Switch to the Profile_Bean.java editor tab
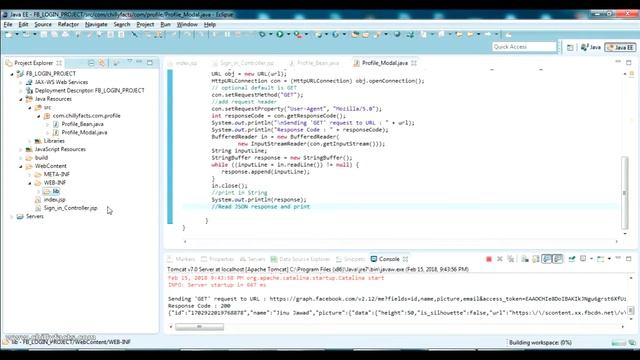 [x=314, y=63]
